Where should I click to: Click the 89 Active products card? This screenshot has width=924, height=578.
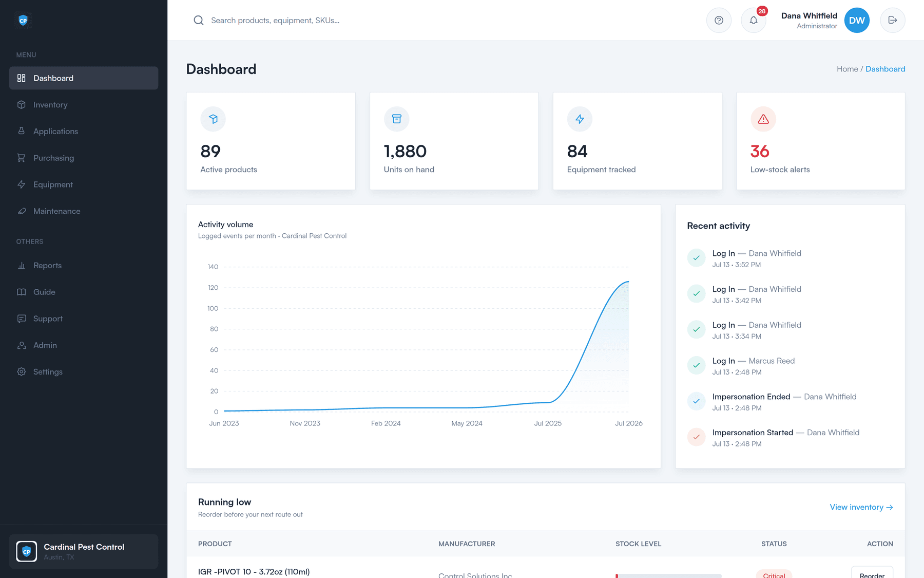point(271,141)
